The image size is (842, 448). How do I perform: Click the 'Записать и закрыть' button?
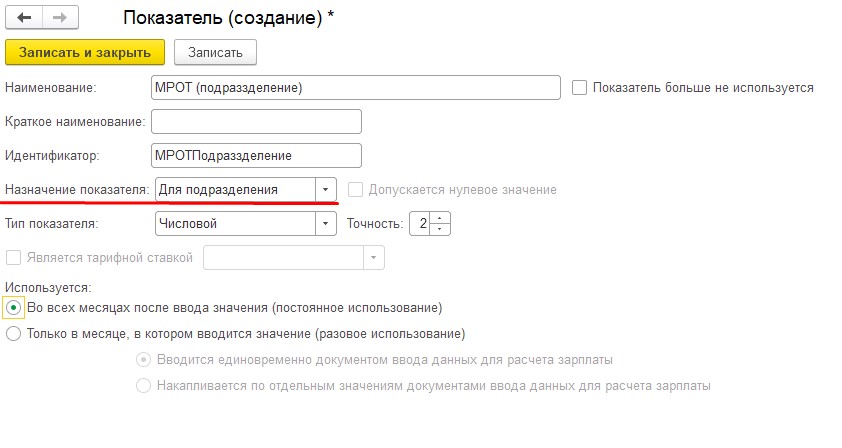pyautogui.click(x=85, y=53)
